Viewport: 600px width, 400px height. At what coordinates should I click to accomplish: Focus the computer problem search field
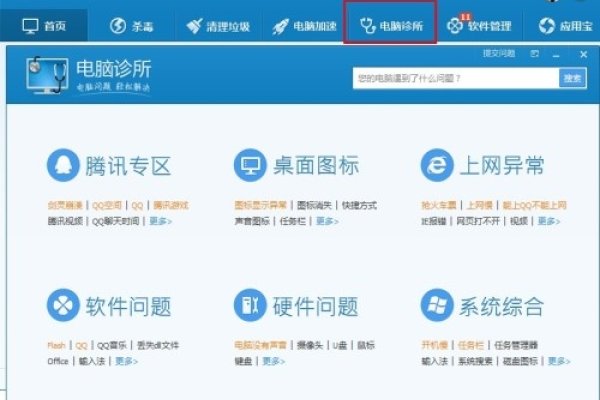pyautogui.click(x=456, y=78)
